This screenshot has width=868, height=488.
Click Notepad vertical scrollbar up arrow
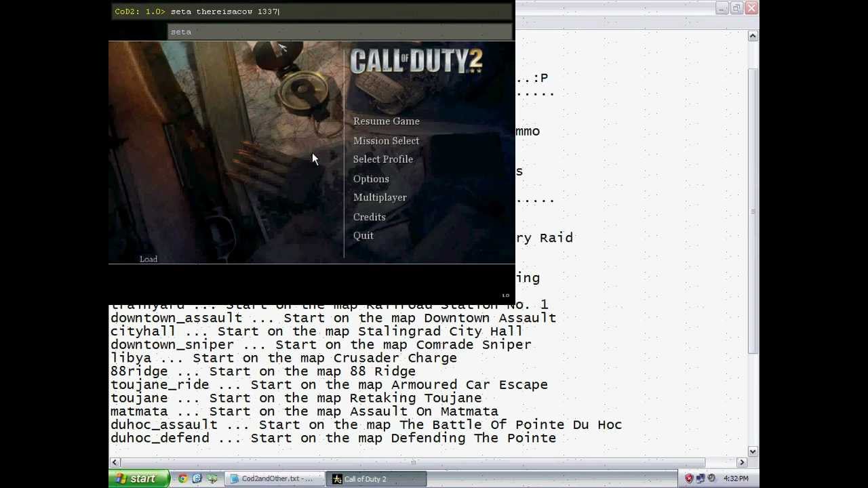753,36
